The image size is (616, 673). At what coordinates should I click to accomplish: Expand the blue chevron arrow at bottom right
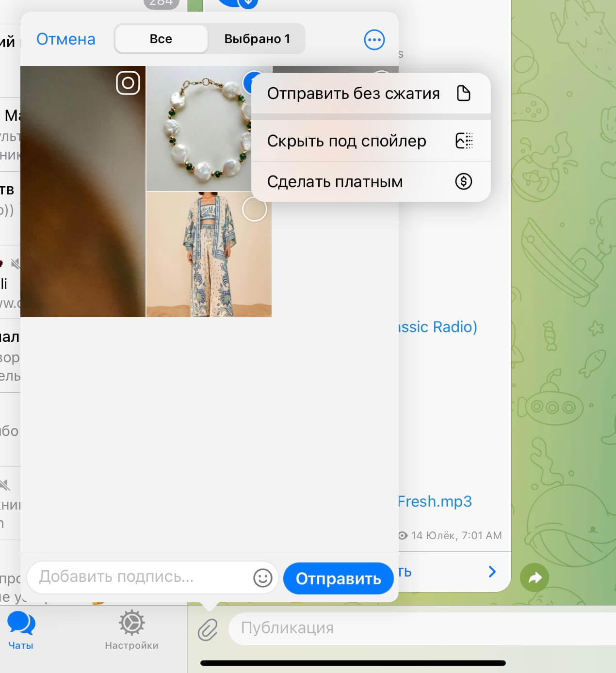click(x=492, y=572)
